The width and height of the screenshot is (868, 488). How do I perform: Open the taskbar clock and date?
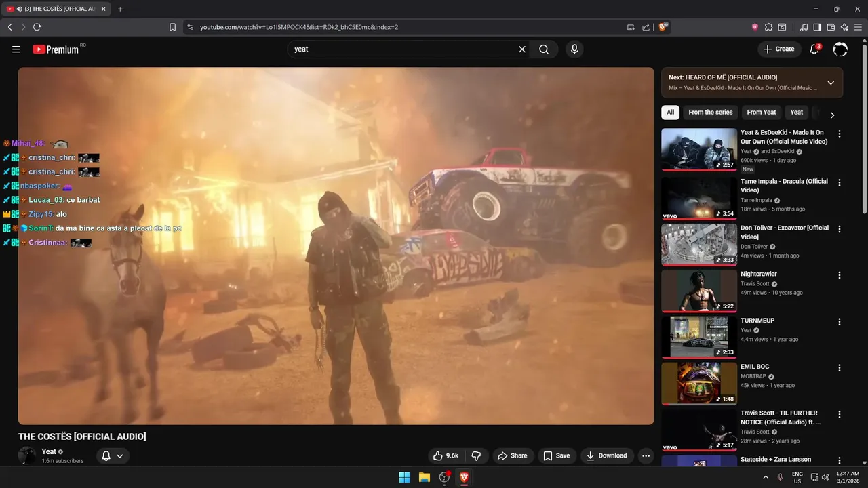click(848, 477)
